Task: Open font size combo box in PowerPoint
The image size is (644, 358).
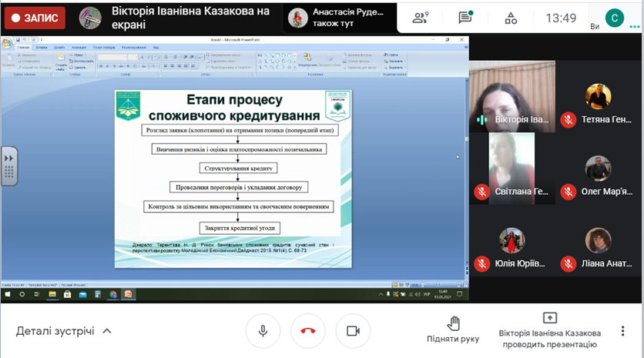Action: tap(132, 58)
